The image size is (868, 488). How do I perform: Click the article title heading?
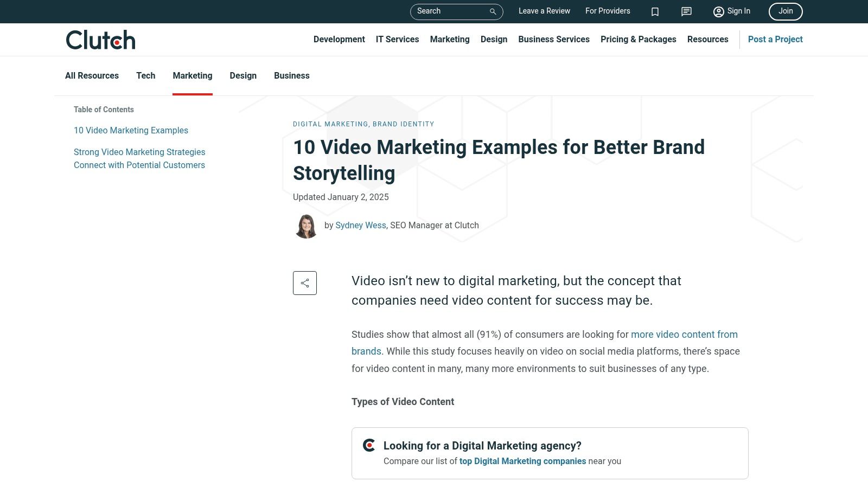pyautogui.click(x=499, y=160)
